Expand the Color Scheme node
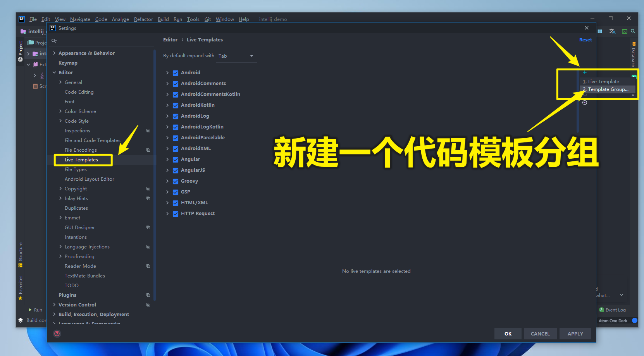Image resolution: width=644 pixels, height=356 pixels. point(60,111)
